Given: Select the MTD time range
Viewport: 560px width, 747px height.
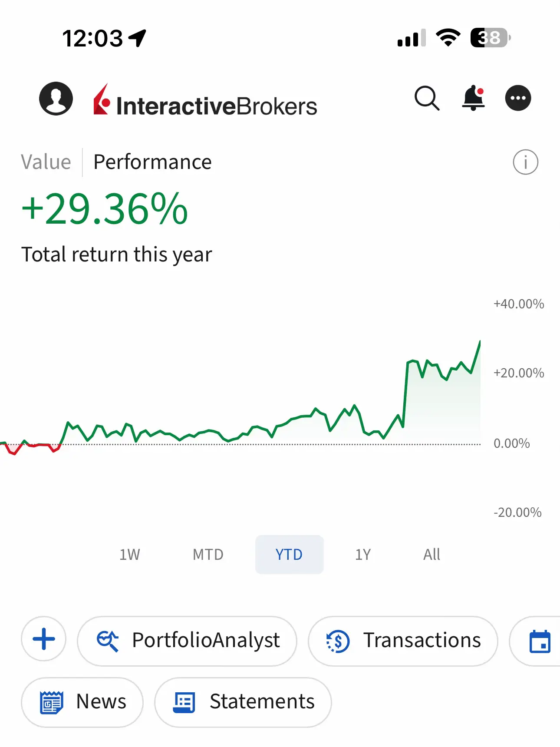Looking at the screenshot, I should tap(208, 555).
